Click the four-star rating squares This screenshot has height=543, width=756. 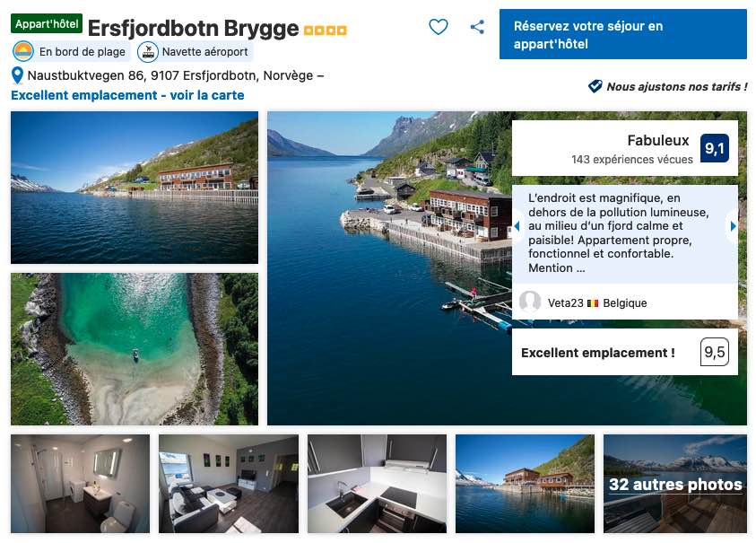pos(325,31)
